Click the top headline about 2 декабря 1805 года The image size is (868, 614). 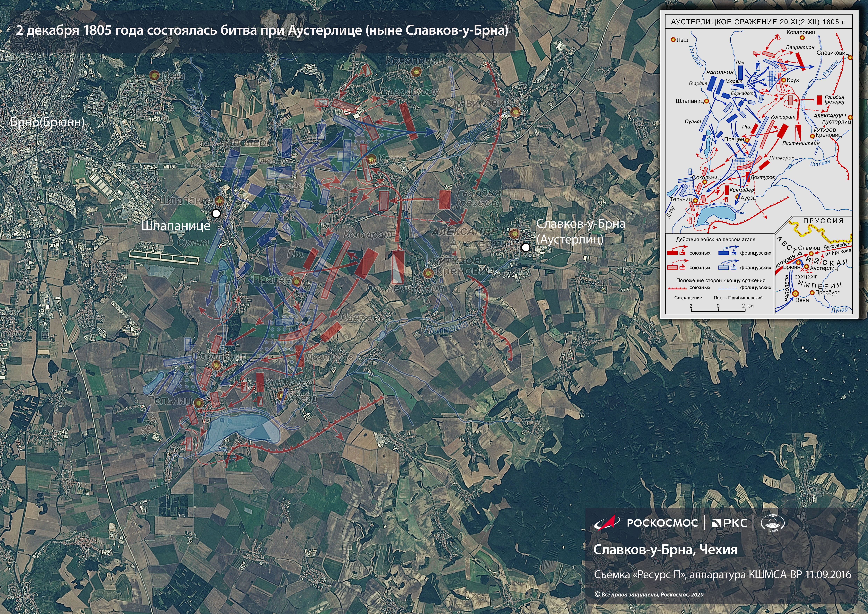[262, 30]
